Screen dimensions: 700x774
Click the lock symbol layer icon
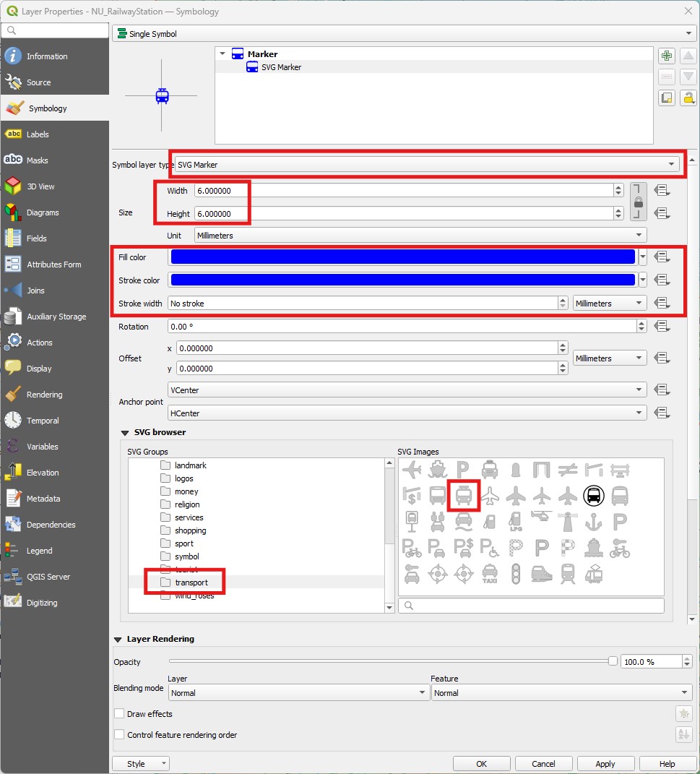click(x=688, y=98)
